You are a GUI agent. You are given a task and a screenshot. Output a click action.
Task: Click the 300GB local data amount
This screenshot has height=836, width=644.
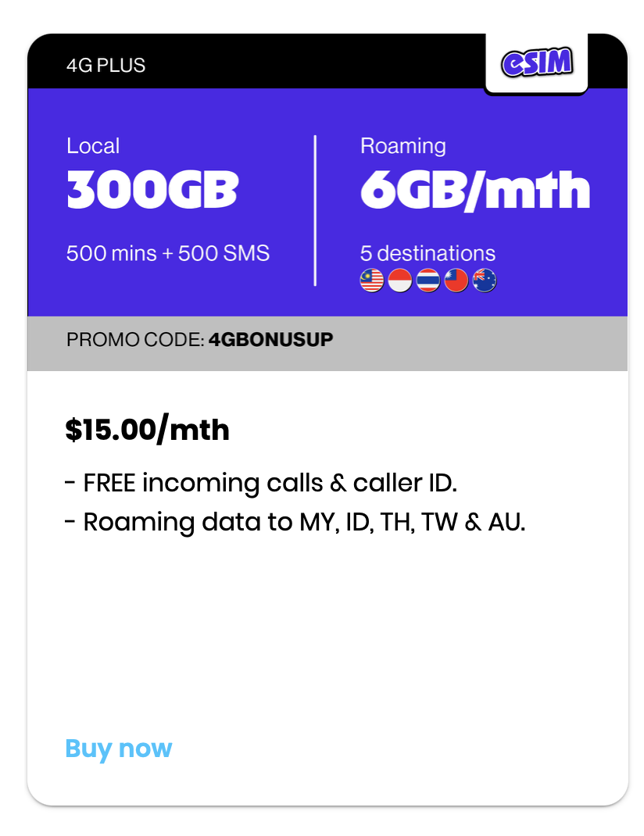152,190
